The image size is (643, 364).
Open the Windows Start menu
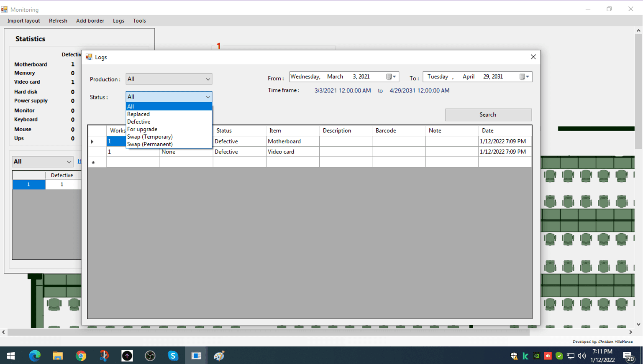[10, 356]
